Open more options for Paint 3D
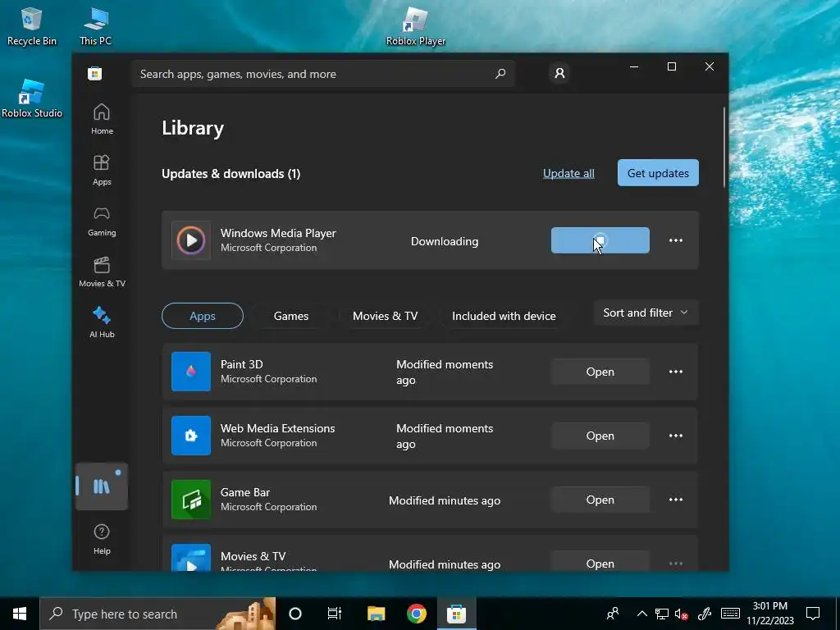 676,372
